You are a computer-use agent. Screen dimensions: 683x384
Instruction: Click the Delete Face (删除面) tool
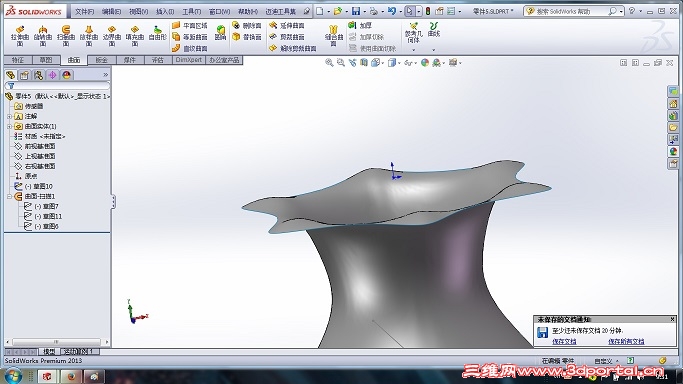(247, 26)
